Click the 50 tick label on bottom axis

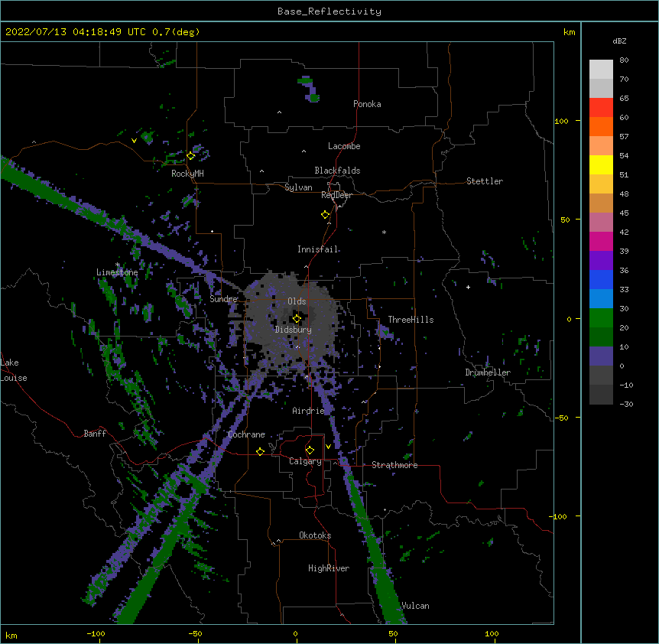[x=394, y=633]
